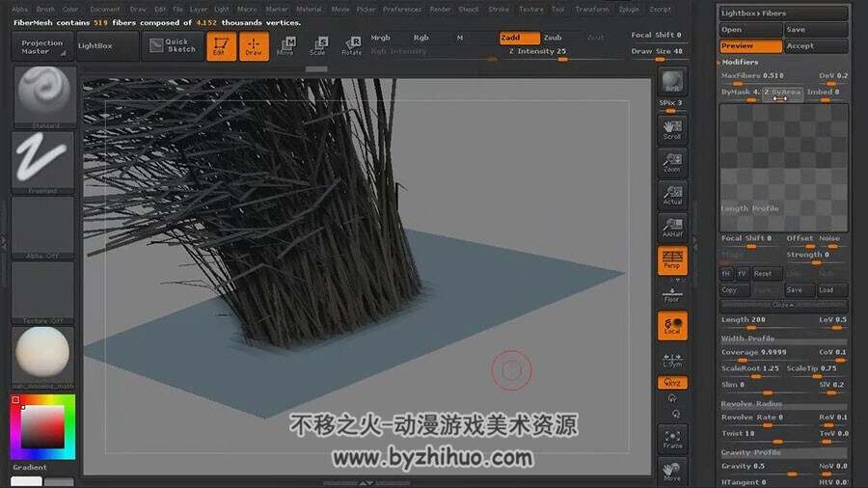Load a Length Profile curve
The image size is (868, 488).
click(x=831, y=289)
